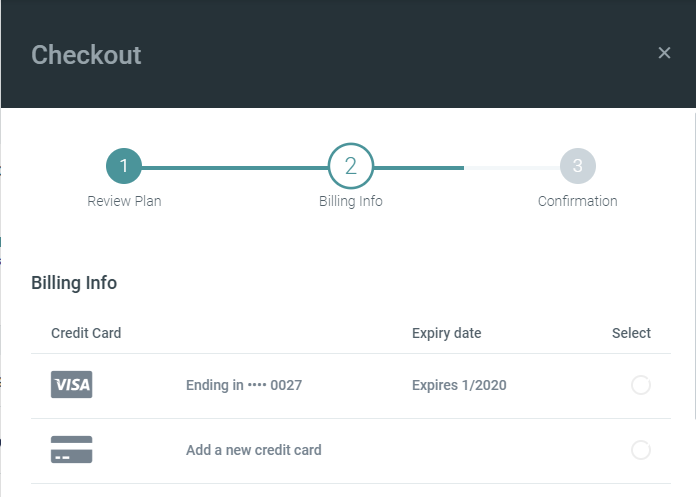Screen dimensions: 696x497
Task: Click the VISA card logo icon
Action: [71, 385]
